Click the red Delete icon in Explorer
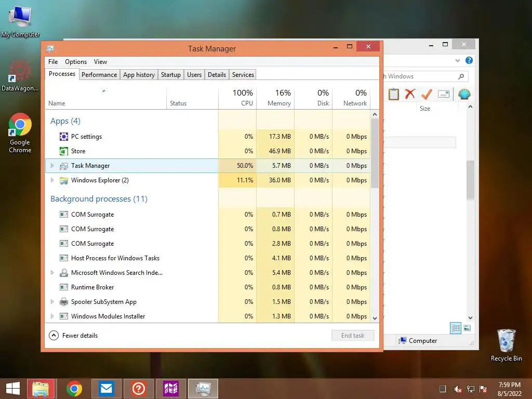Image resolution: width=532 pixels, height=399 pixels. pos(410,94)
